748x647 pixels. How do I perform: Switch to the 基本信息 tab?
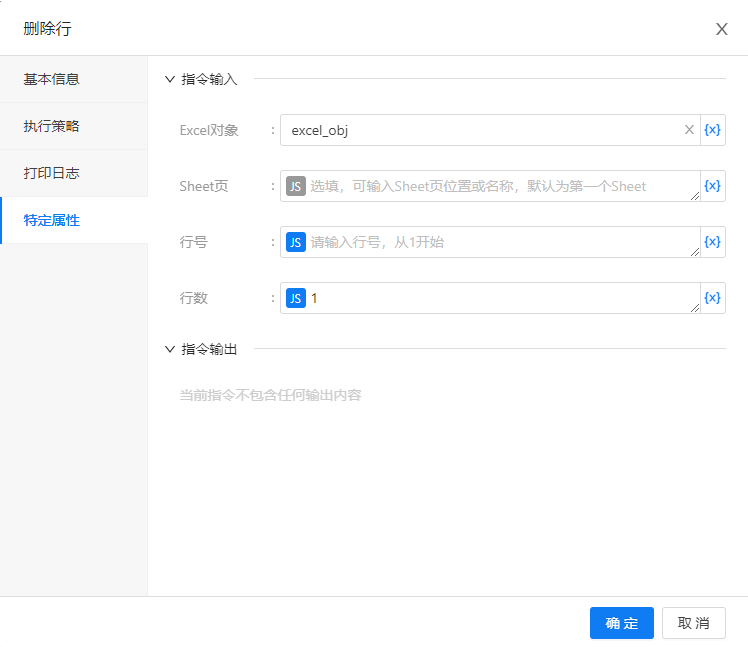pyautogui.click(x=52, y=79)
